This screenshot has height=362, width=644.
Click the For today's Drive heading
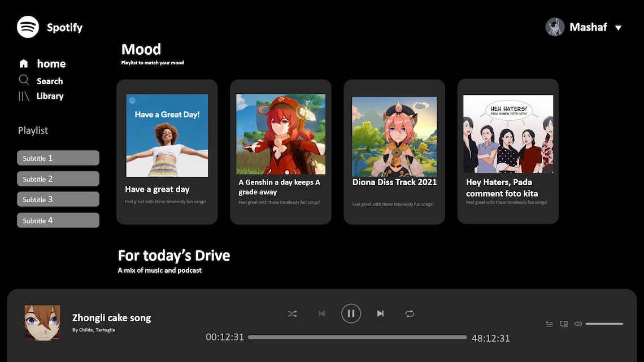click(174, 256)
